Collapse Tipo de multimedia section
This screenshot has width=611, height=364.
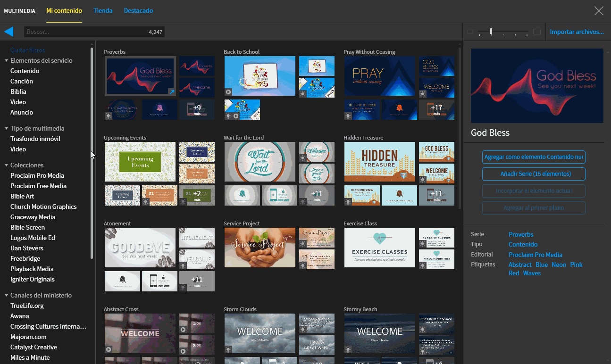tap(6, 129)
